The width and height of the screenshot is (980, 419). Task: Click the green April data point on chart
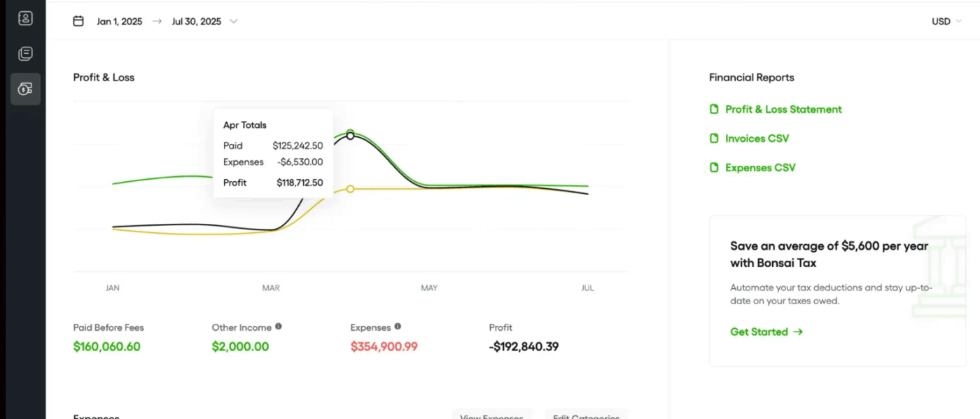click(x=350, y=132)
